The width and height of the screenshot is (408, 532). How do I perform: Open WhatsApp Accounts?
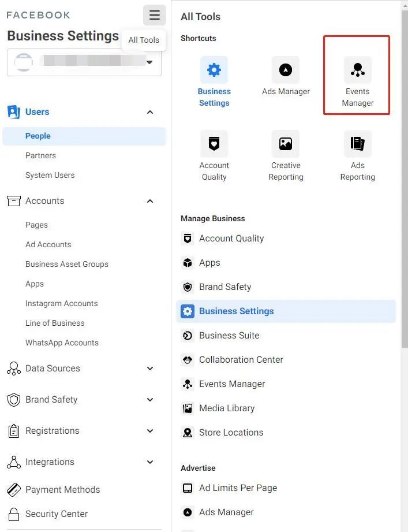tap(62, 343)
